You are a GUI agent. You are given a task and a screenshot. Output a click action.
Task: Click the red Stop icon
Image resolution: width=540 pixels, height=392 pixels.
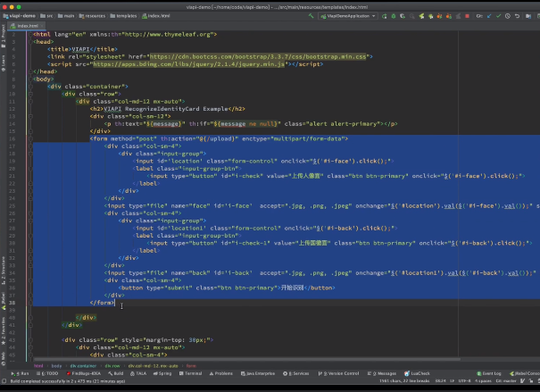[x=467, y=16]
